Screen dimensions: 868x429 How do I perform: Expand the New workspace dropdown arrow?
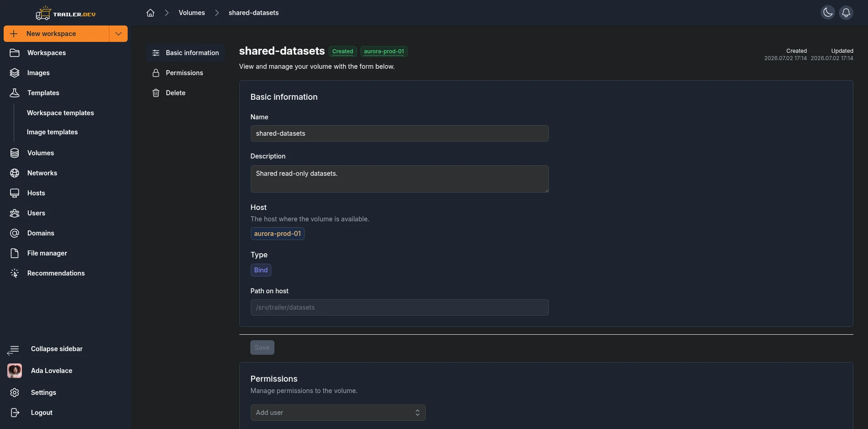pos(119,34)
